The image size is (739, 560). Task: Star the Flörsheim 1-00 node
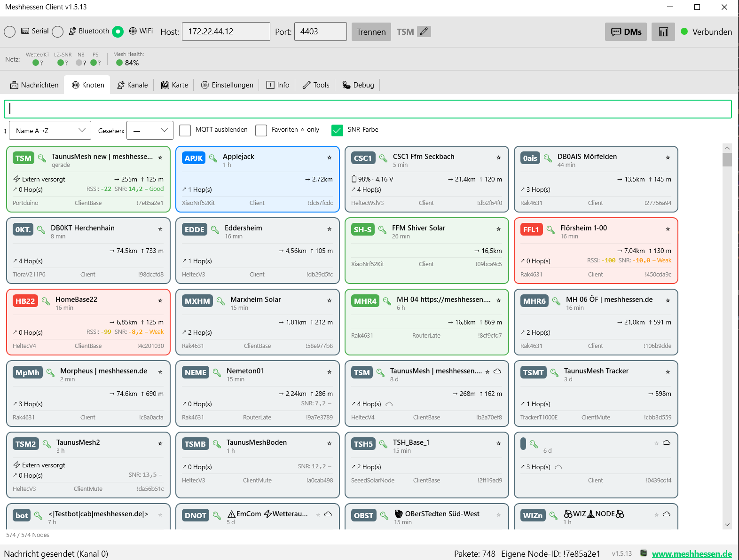click(668, 229)
